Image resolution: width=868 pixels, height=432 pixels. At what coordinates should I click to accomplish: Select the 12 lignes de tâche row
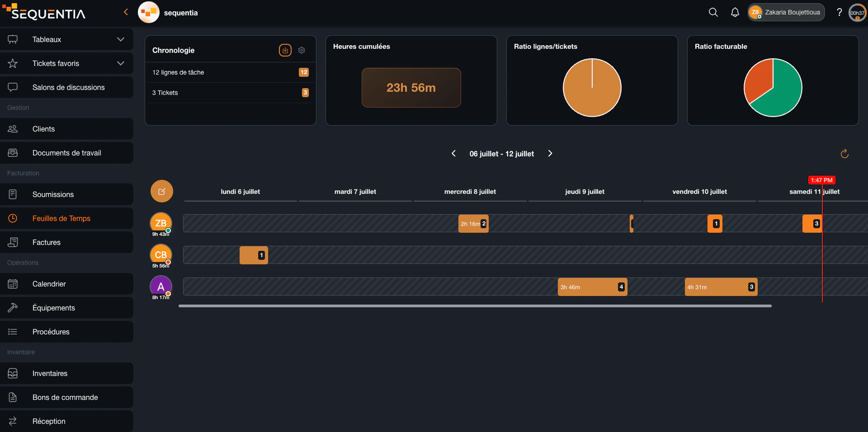(230, 72)
